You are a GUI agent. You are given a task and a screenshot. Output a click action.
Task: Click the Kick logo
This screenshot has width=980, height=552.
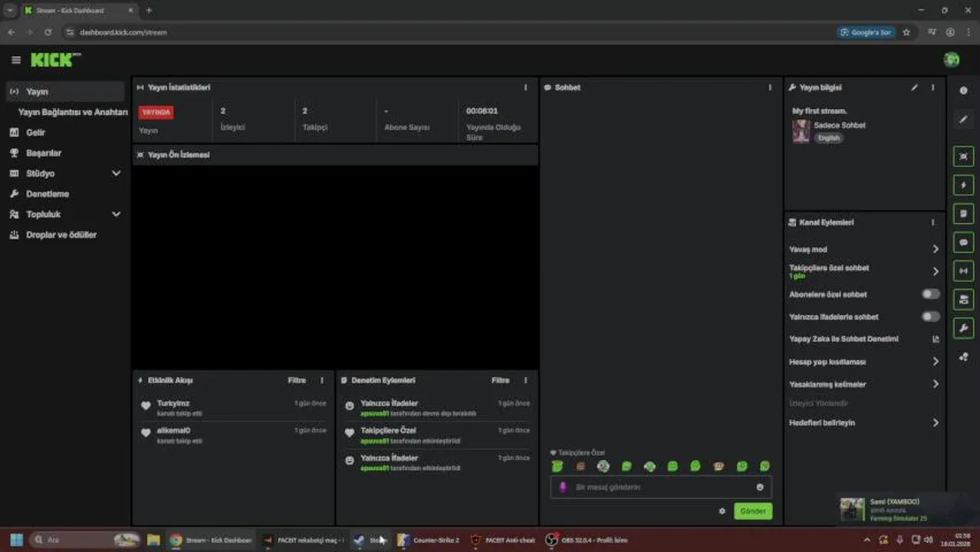coord(55,60)
